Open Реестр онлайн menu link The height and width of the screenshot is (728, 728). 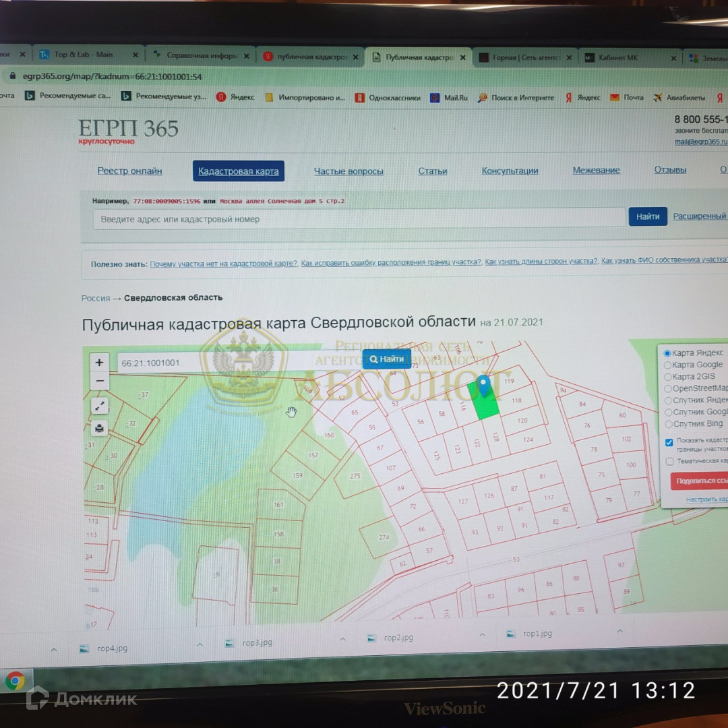tap(129, 171)
